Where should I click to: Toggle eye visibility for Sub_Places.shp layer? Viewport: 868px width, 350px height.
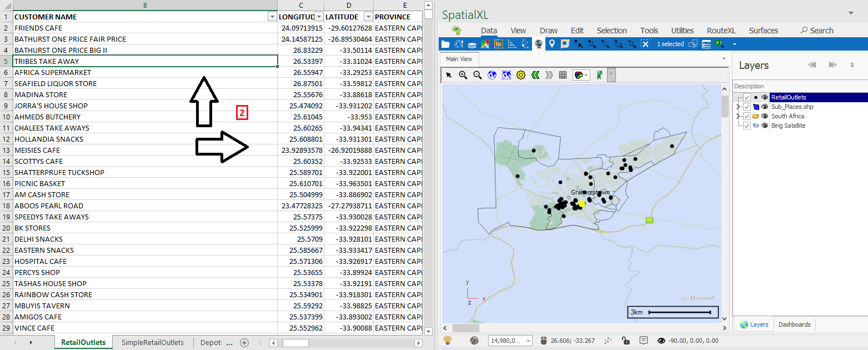tap(765, 107)
